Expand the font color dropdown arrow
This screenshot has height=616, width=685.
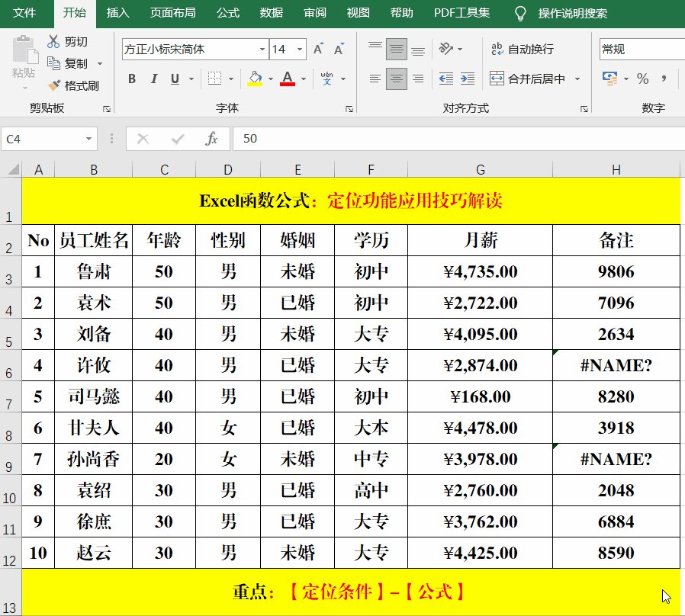304,79
